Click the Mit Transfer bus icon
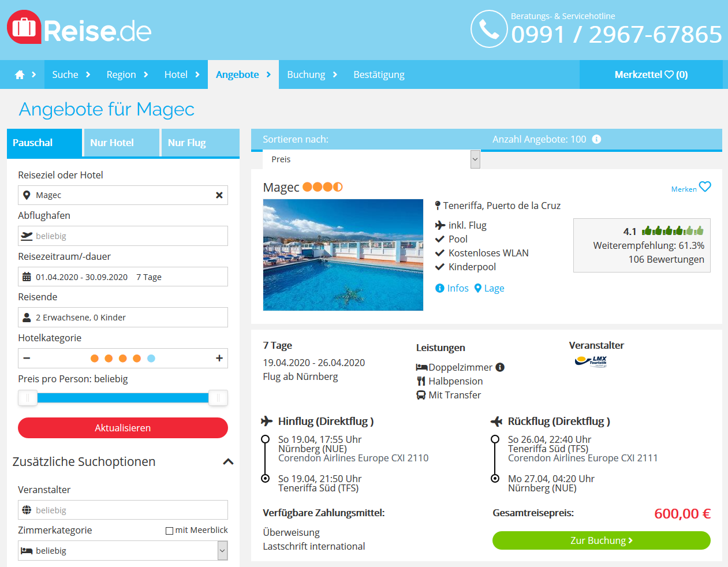 tap(421, 395)
